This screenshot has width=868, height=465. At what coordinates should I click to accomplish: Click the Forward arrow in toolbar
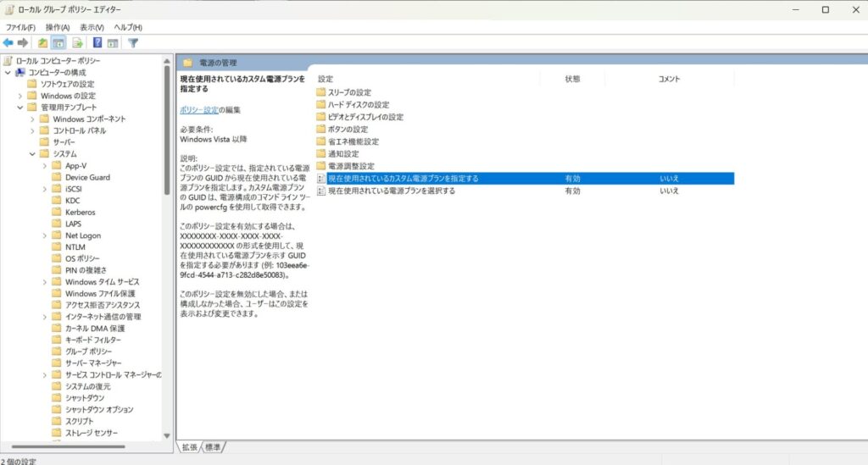pos(23,42)
